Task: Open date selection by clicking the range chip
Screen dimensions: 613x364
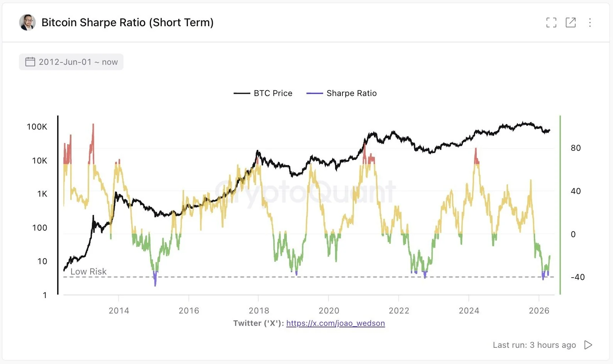Action: click(x=71, y=62)
